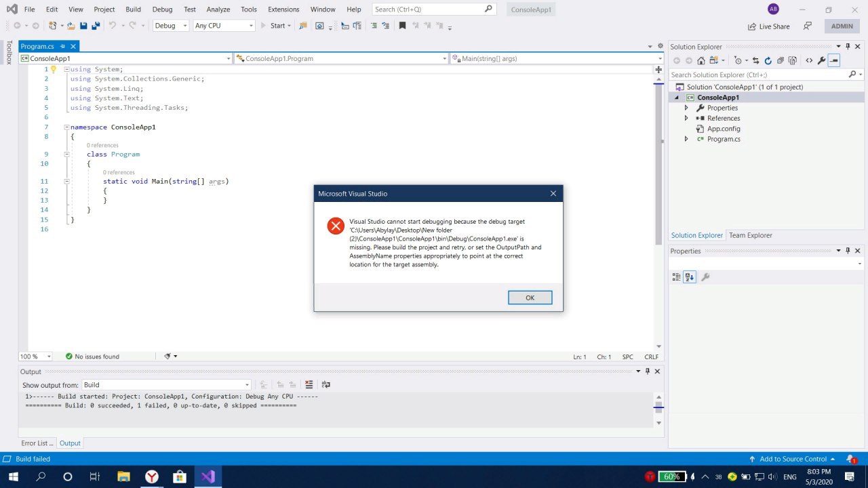The image size is (868, 488).
Task: Click Sync with Active Document icon
Action: (x=755, y=60)
